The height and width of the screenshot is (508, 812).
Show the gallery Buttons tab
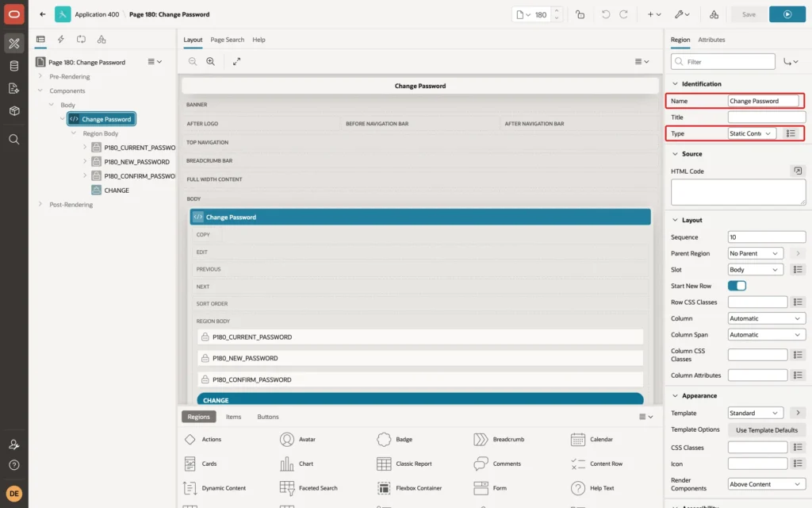pyautogui.click(x=268, y=417)
